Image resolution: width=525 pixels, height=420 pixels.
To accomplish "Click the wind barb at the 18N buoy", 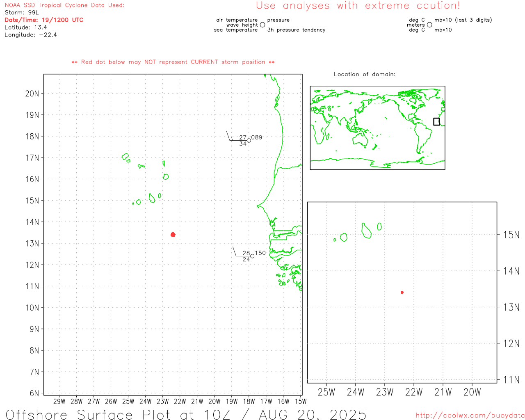I will 237,137.
